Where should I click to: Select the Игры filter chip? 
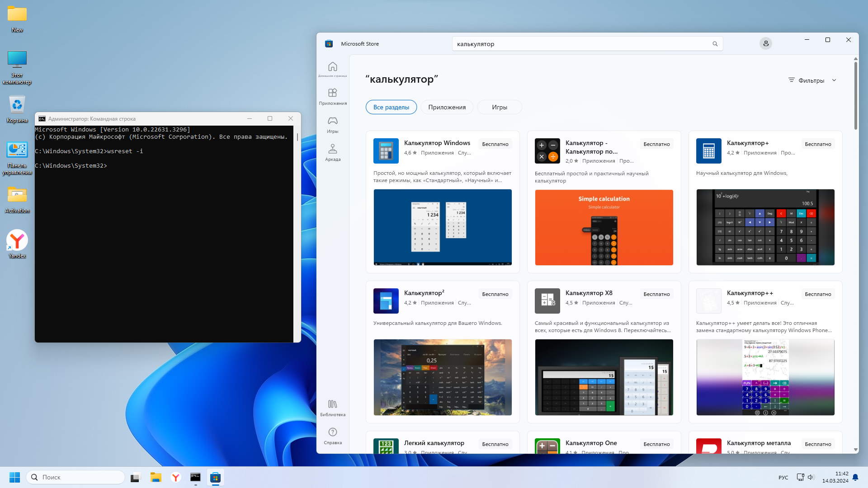pyautogui.click(x=499, y=107)
